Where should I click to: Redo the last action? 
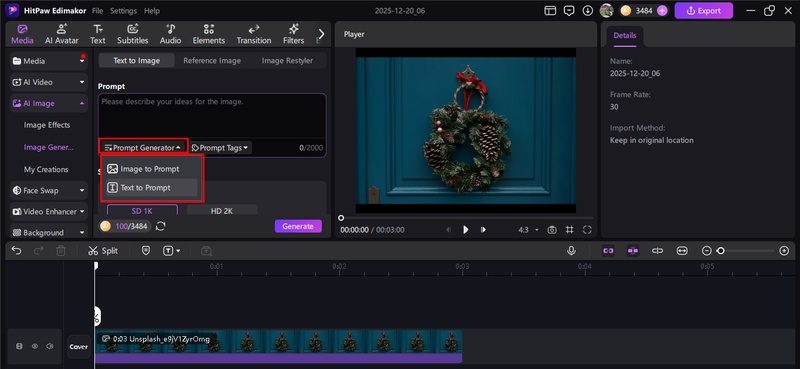[39, 251]
